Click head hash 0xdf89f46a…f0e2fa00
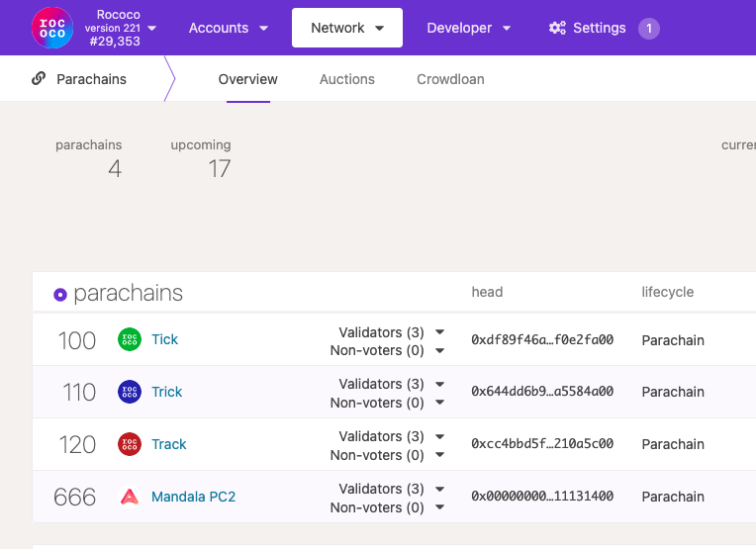Image resolution: width=756 pixels, height=549 pixels. [542, 340]
